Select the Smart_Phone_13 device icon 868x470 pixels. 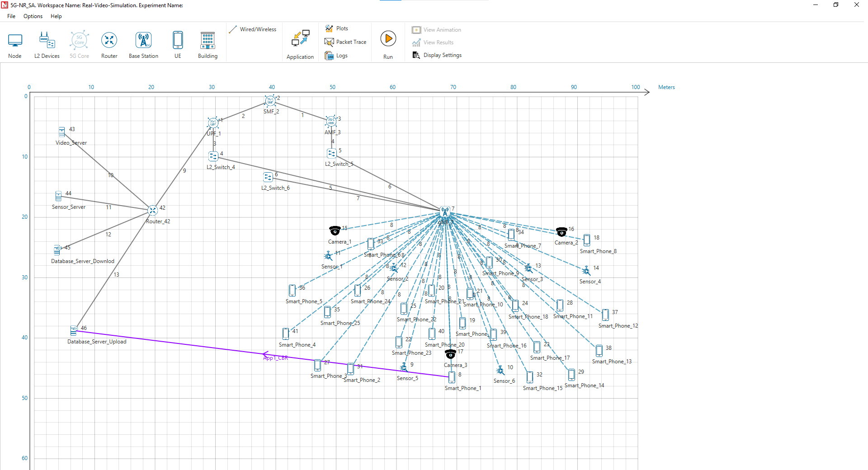pyautogui.click(x=599, y=351)
